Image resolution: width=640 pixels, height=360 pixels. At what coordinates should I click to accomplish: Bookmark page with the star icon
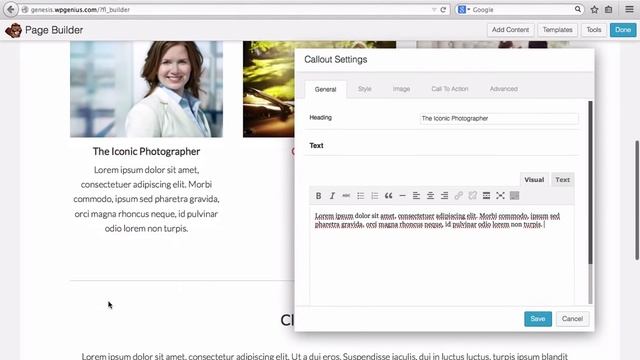pyautogui.click(x=594, y=9)
